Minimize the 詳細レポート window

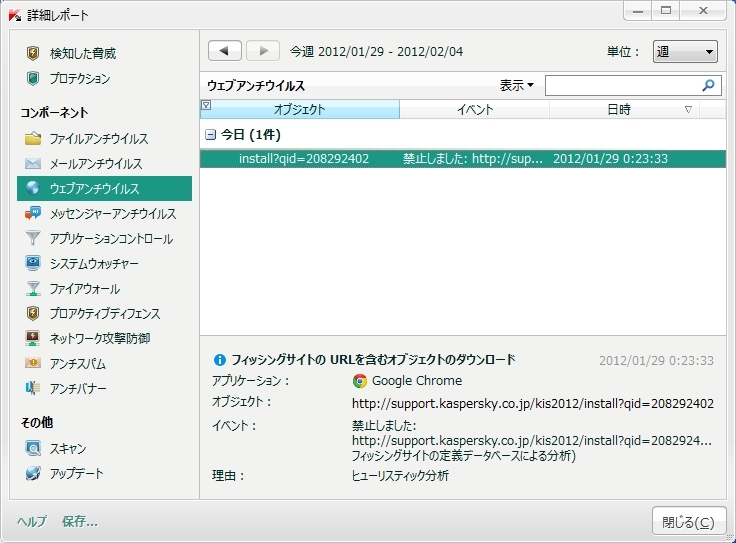point(637,10)
